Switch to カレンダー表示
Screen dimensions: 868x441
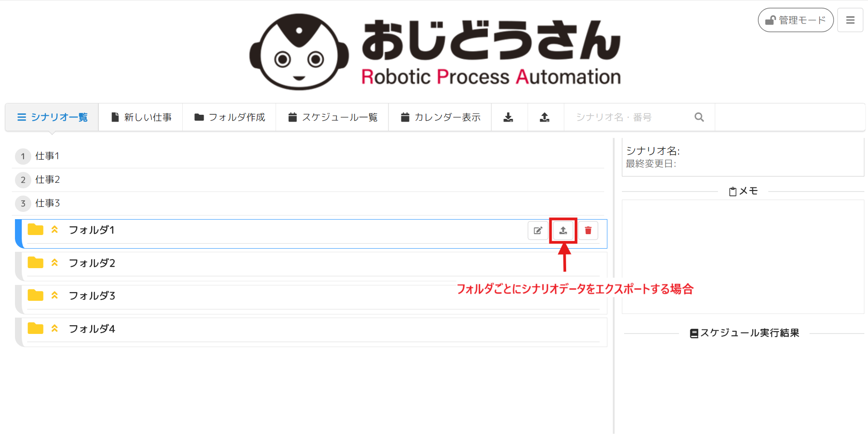pyautogui.click(x=440, y=117)
